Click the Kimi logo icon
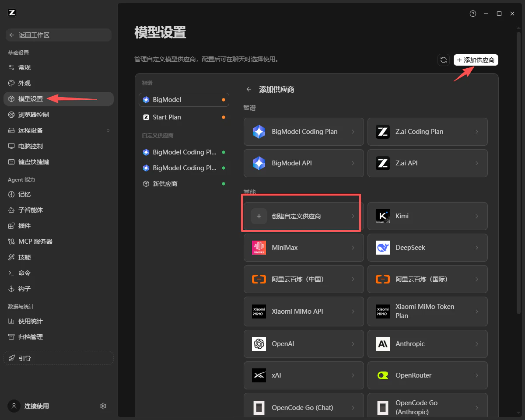This screenshot has width=525, height=420. pos(383,216)
